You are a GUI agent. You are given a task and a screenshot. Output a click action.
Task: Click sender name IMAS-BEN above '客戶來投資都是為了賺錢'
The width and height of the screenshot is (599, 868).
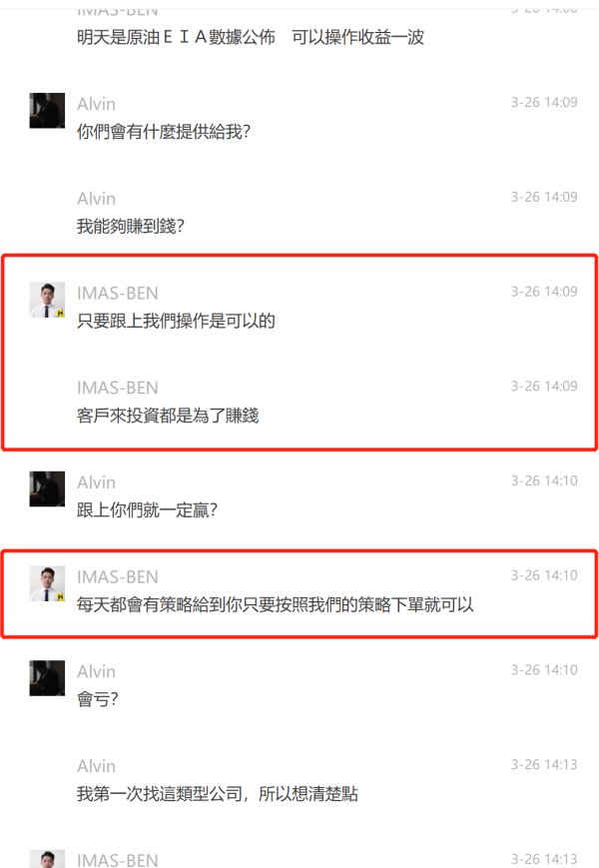tap(117, 388)
